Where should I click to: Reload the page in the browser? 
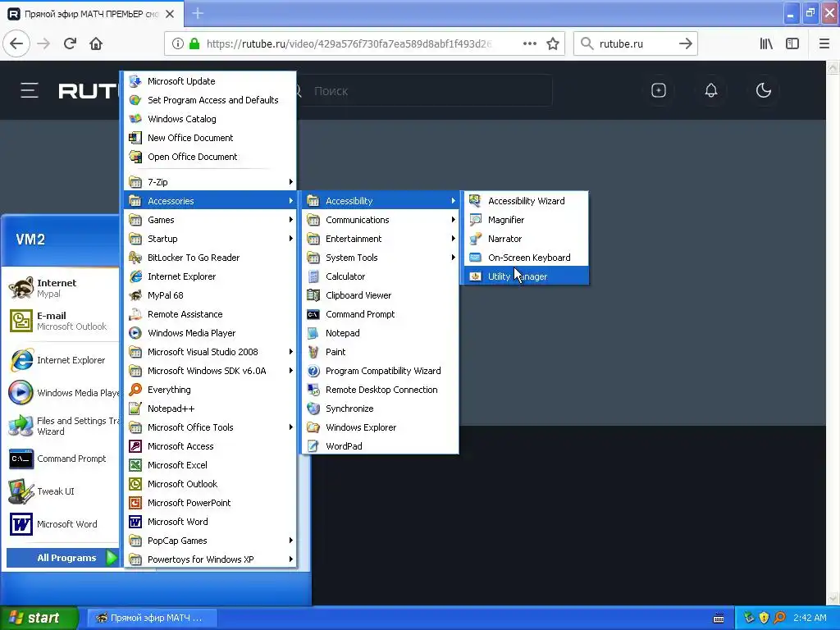(x=70, y=44)
